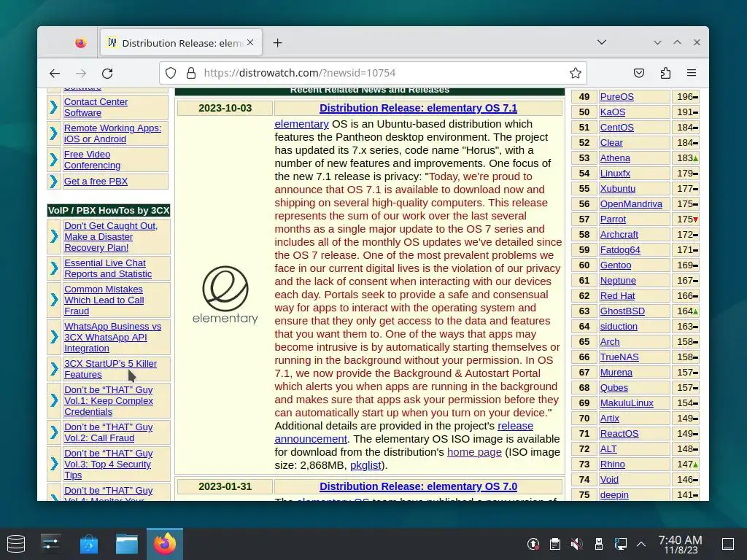Follow the 'elementary' link in article

tap(301, 124)
